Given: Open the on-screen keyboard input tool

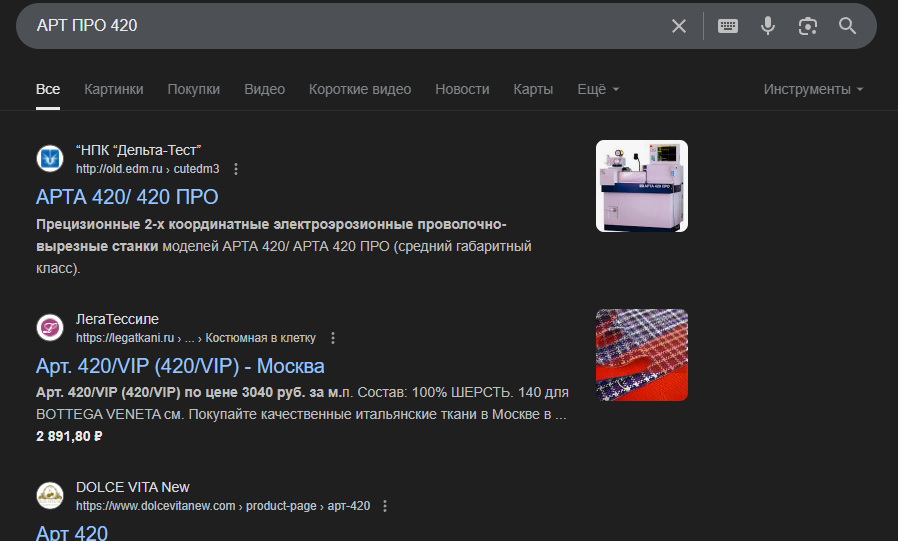Looking at the screenshot, I should (x=728, y=26).
